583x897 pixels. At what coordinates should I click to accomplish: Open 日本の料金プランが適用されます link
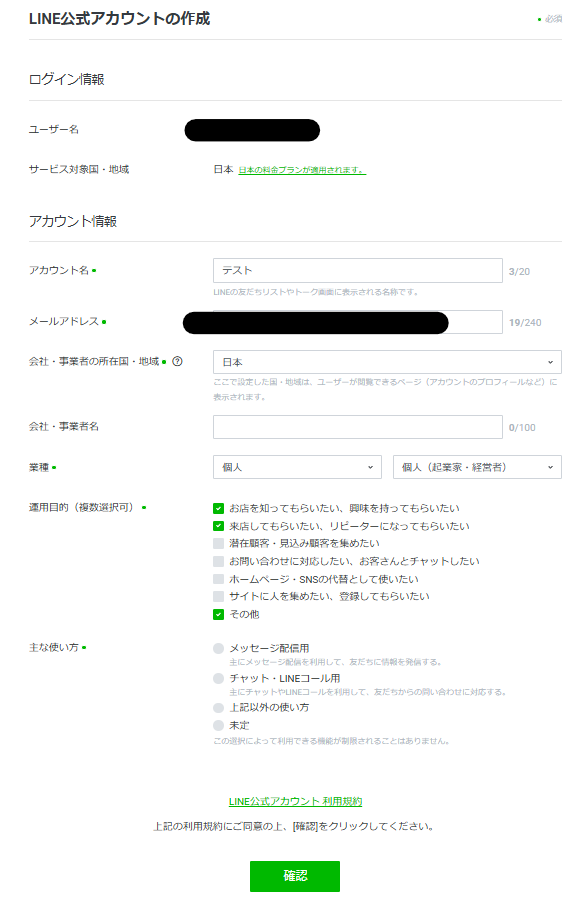click(x=302, y=170)
